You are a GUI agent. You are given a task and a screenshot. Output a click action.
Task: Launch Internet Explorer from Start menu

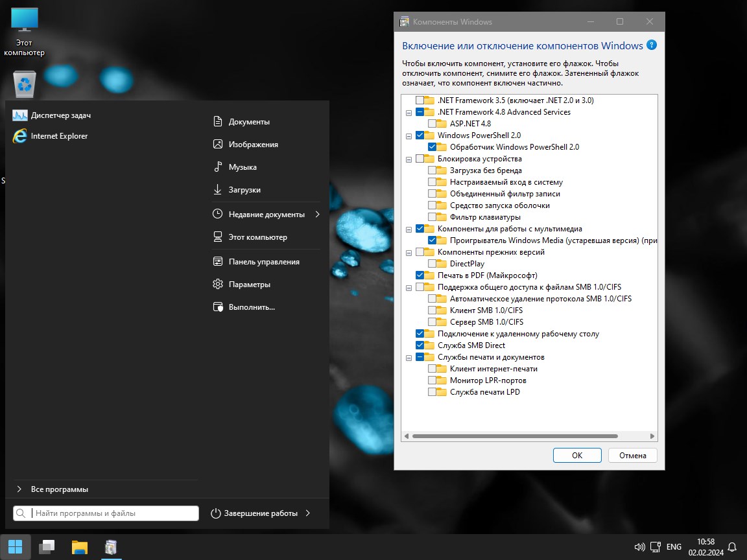(50, 136)
